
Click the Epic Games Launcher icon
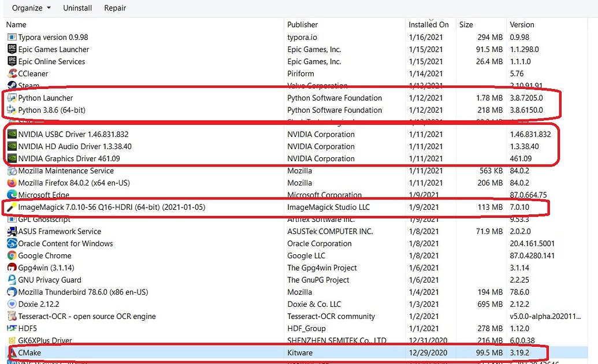click(x=12, y=49)
